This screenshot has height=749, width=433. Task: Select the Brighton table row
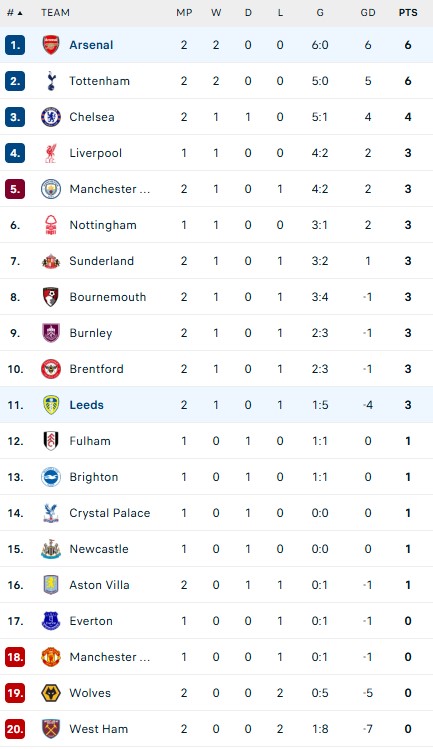point(216,477)
